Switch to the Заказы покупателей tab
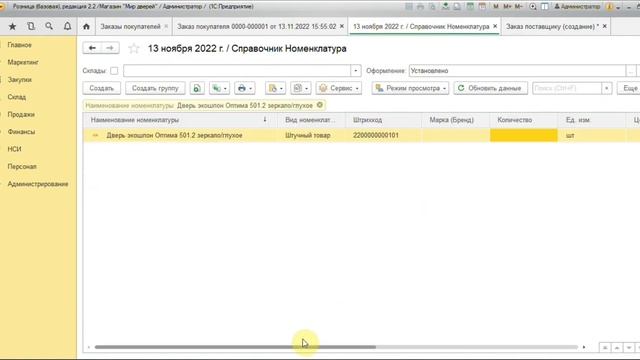Image resolution: width=640 pixels, height=360 pixels. coord(130,27)
